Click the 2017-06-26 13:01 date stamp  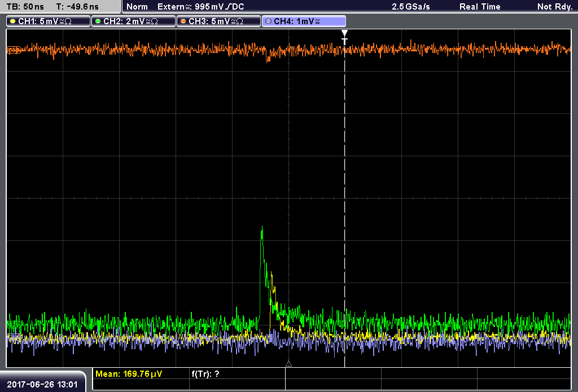point(42,385)
